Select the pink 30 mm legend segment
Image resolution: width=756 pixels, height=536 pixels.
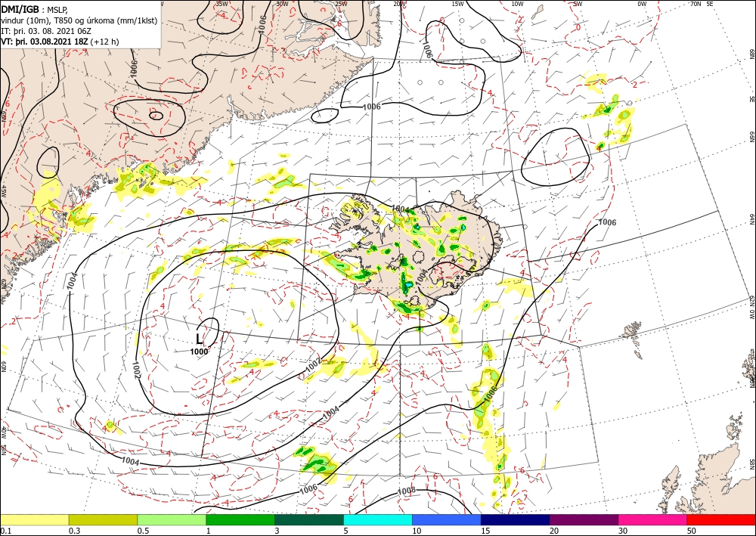[x=653, y=519]
